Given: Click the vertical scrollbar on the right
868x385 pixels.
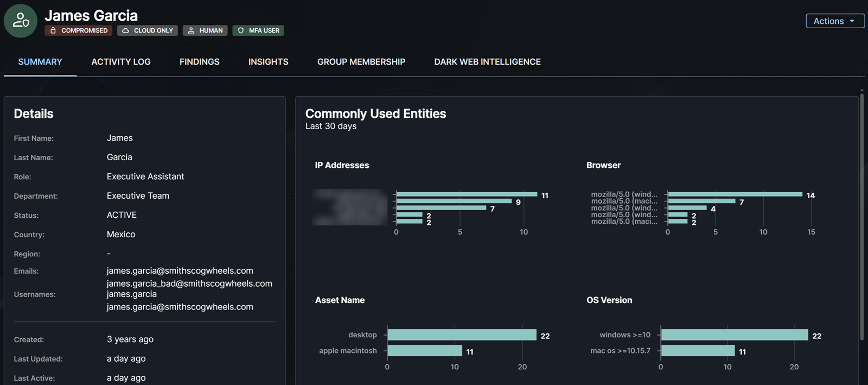Looking at the screenshot, I should [x=861, y=217].
